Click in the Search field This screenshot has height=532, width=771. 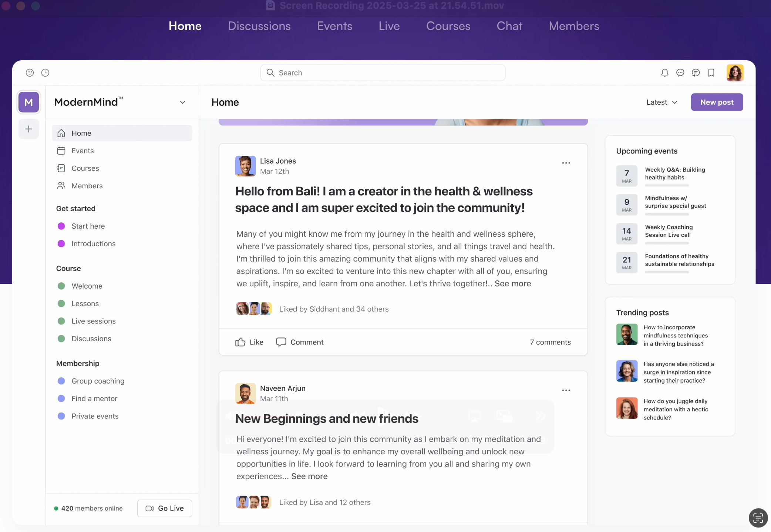383,73
